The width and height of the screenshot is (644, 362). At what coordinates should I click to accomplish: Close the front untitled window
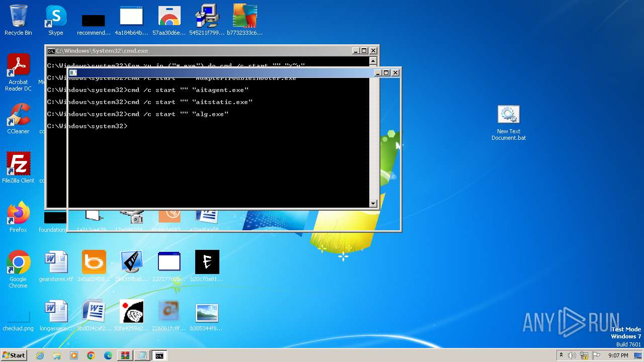click(395, 73)
